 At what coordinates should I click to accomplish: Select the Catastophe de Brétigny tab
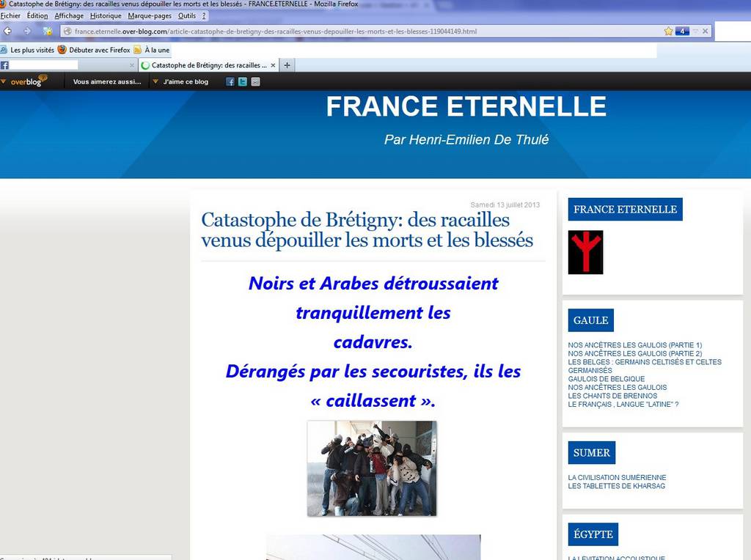coord(208,65)
